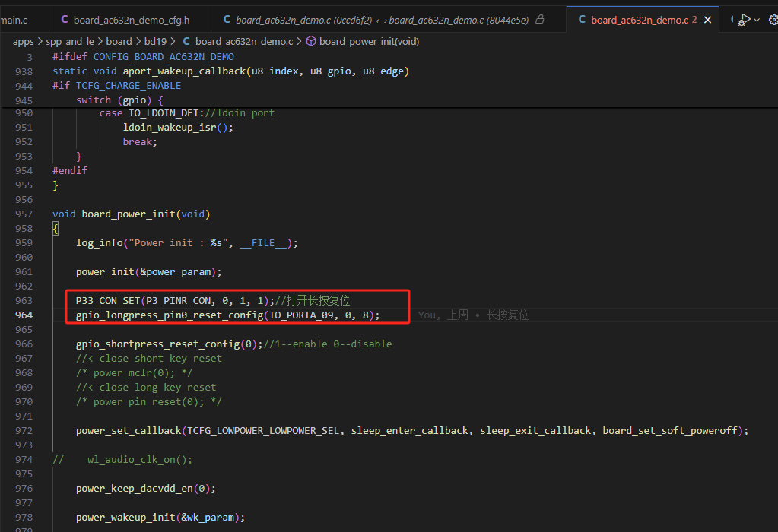This screenshot has width=778, height=532.
Task: Click the git blame annotation 'You, 上周 • 长按复位'
Action: coord(473,315)
